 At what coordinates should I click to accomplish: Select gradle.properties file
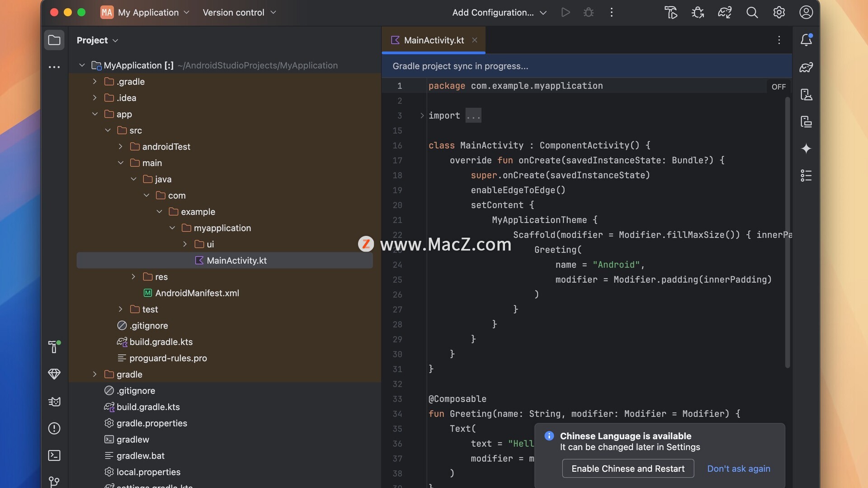[146, 423]
